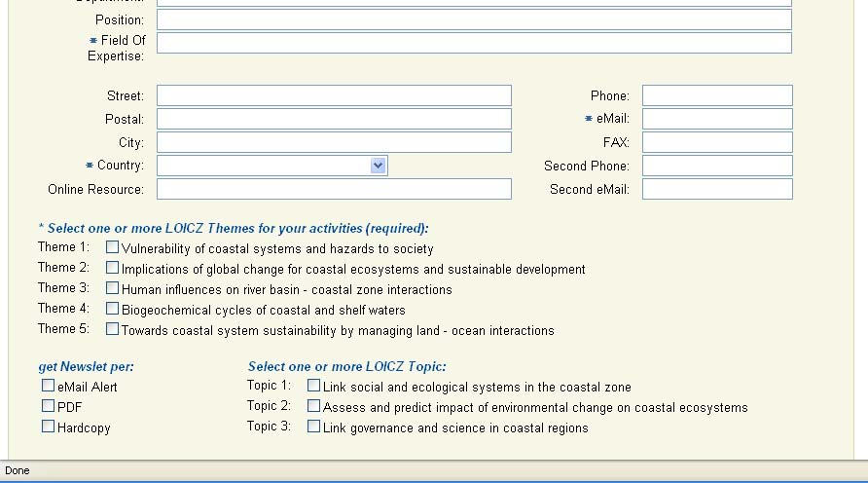Check Theme 5 coastal sustainability checkbox
The image size is (868, 483).
pos(113,329)
